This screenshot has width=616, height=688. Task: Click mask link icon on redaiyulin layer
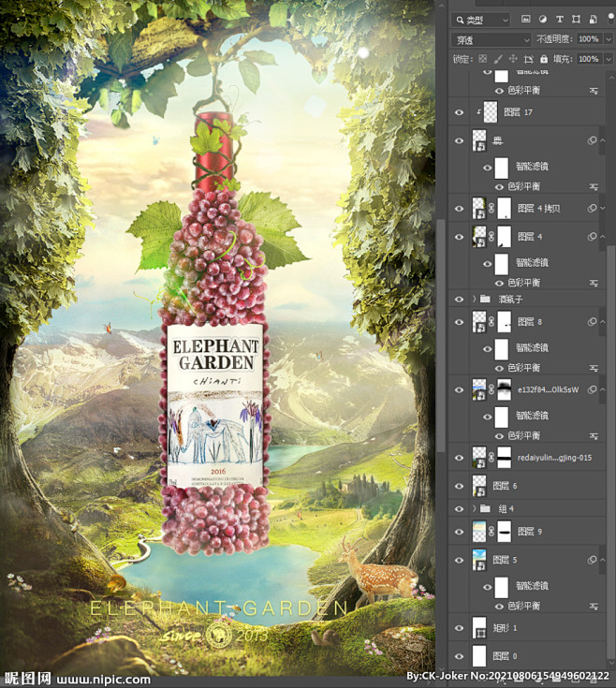[491, 458]
